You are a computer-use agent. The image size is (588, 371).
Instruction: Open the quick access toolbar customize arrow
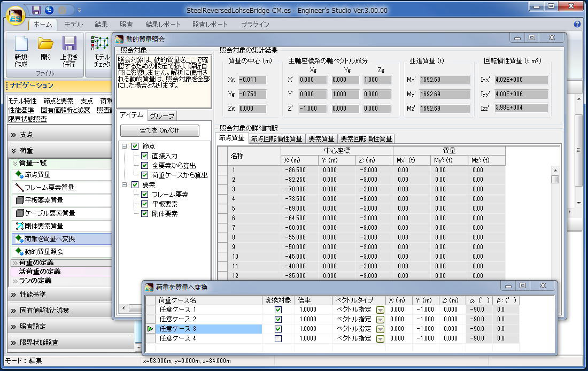pyautogui.click(x=79, y=10)
